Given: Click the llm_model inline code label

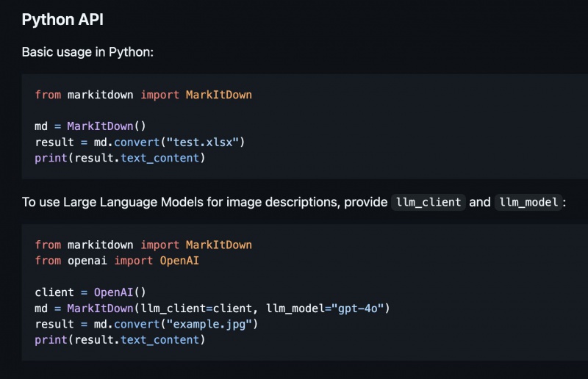Looking at the screenshot, I should (528, 202).
